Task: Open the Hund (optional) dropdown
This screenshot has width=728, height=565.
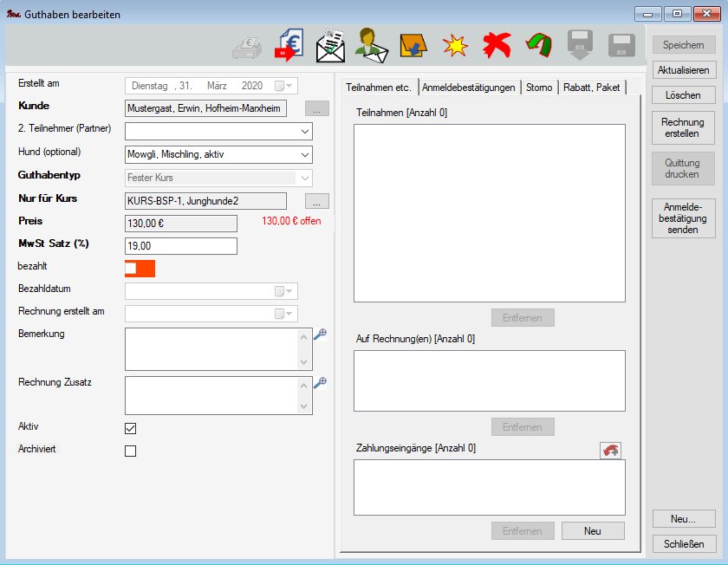Action: [x=303, y=154]
